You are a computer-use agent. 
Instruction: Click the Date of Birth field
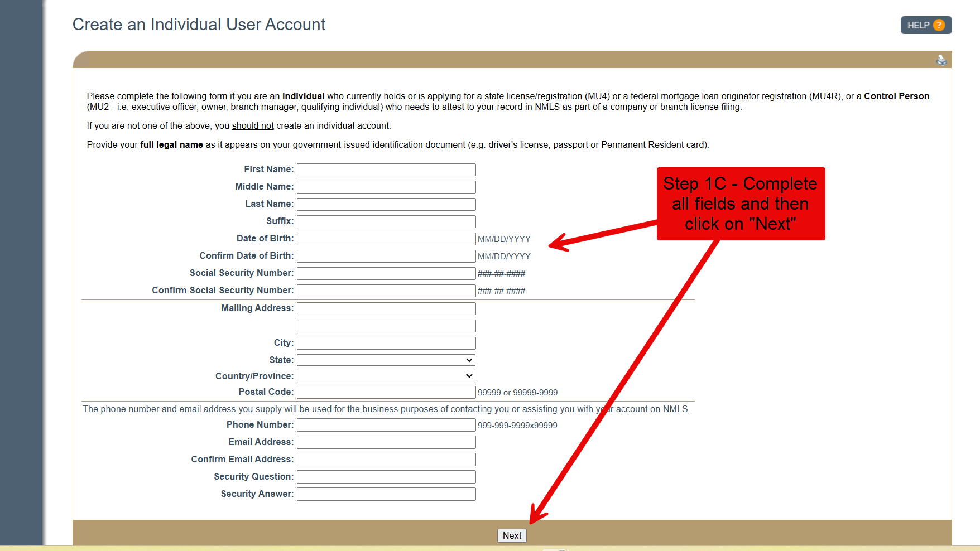click(x=386, y=239)
